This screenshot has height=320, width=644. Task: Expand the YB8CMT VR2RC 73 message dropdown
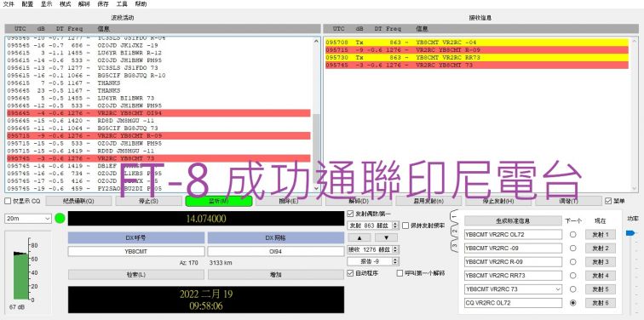558,289
